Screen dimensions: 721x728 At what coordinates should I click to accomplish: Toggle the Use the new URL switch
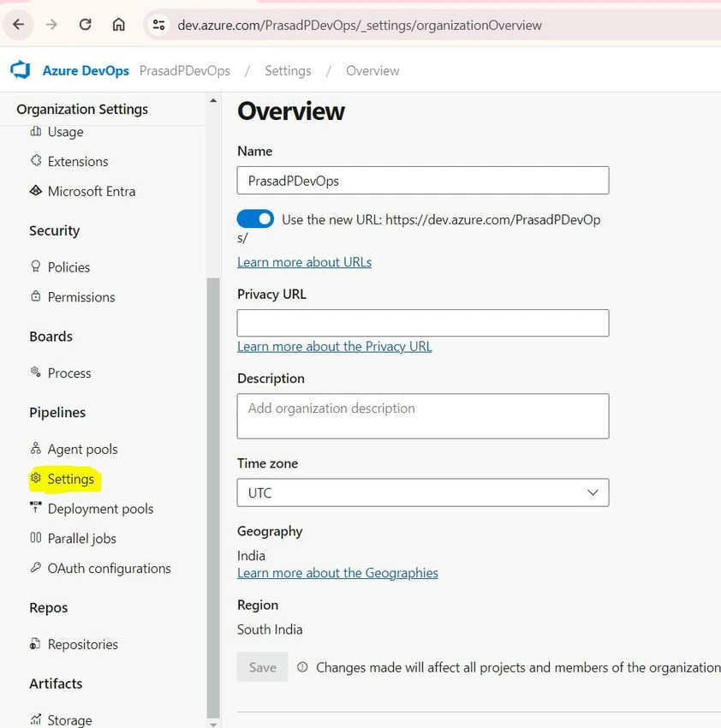pyautogui.click(x=255, y=218)
